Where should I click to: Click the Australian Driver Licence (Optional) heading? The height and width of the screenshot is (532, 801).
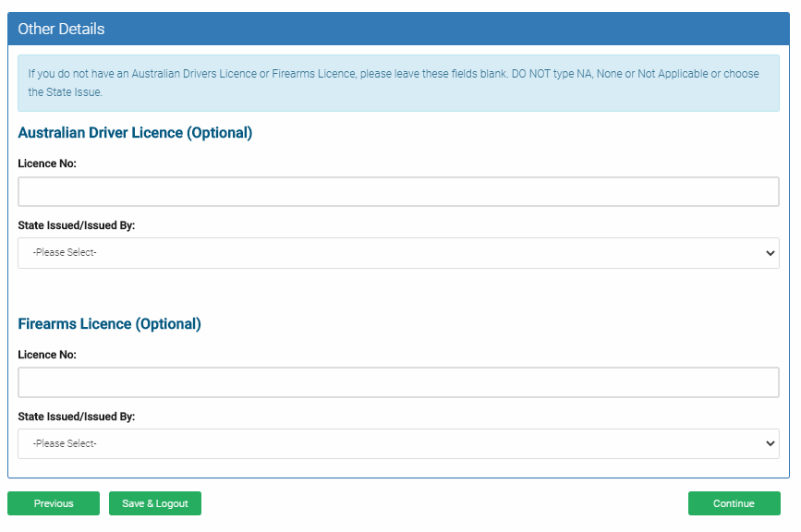[135, 132]
